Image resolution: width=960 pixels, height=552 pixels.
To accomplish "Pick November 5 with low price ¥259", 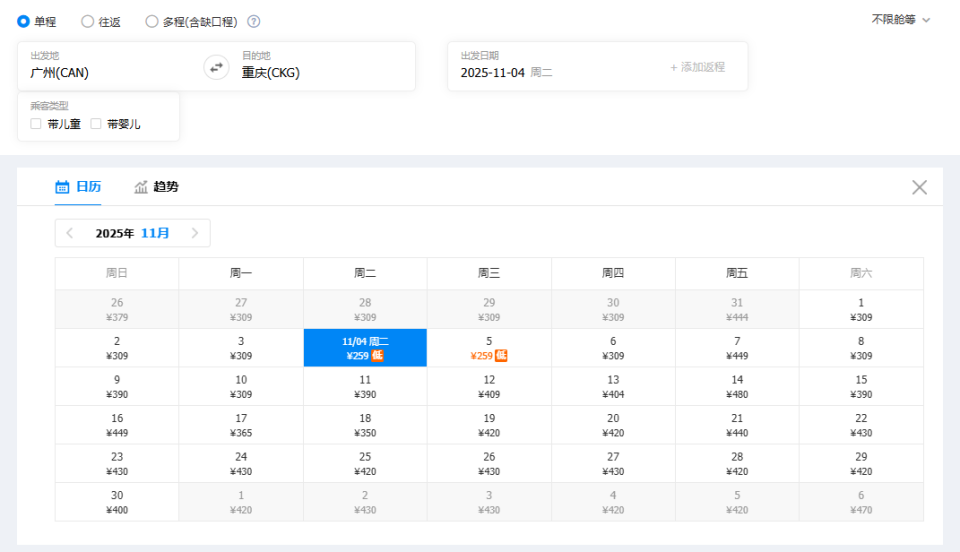I will coord(489,348).
